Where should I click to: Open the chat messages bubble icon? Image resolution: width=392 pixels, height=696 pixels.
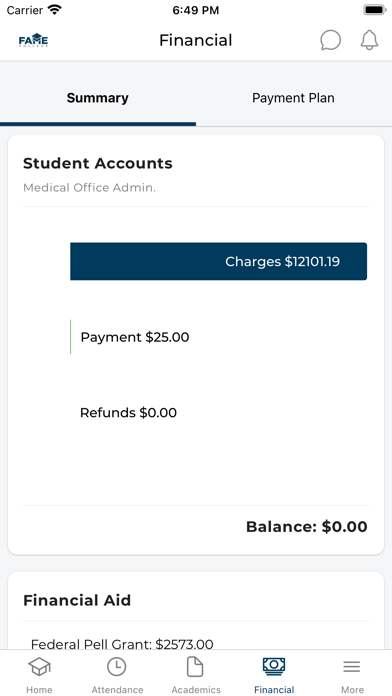click(x=331, y=40)
